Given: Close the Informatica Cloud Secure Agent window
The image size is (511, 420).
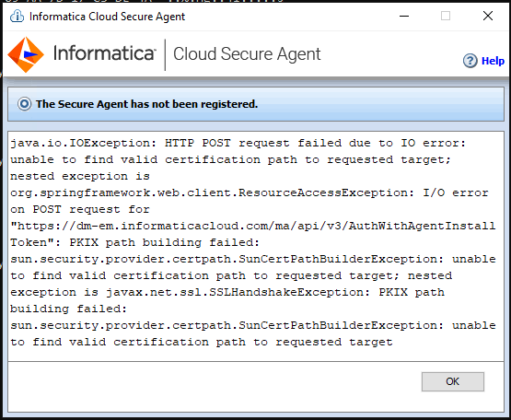Looking at the screenshot, I should (488, 16).
